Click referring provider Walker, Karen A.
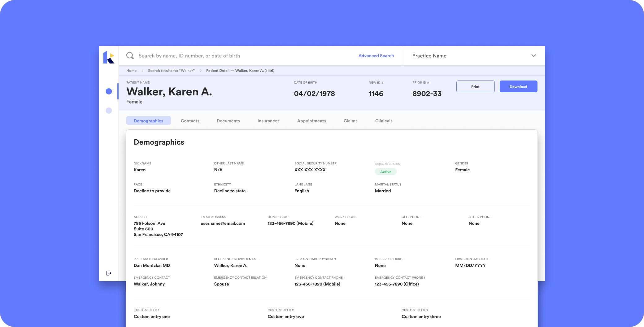The width and height of the screenshot is (644, 327). (231, 265)
